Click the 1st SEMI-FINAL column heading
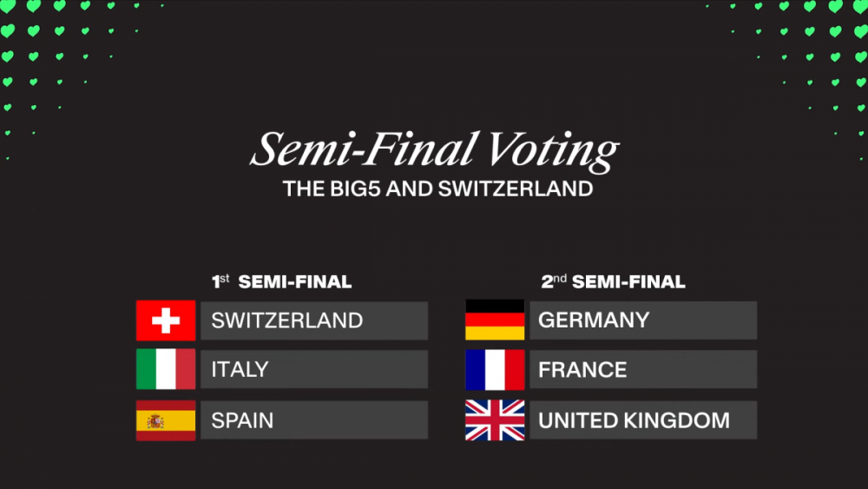The width and height of the screenshot is (868, 489). pyautogui.click(x=282, y=281)
